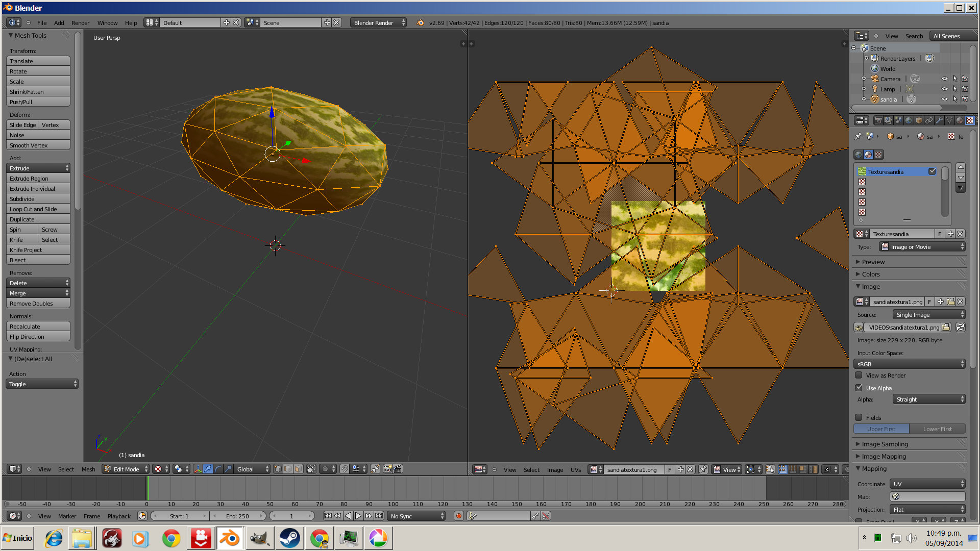Image resolution: width=980 pixels, height=551 pixels.
Task: Click the Subdivide button
Action: [38, 198]
